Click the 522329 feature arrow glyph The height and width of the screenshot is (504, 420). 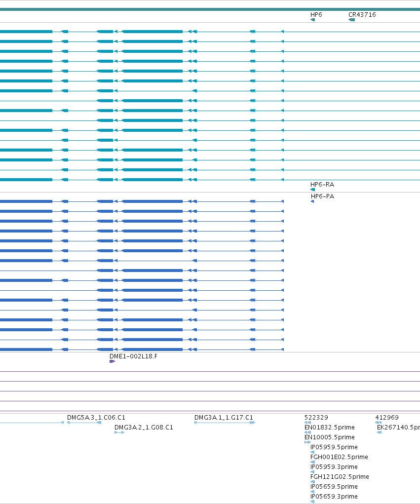pos(307,423)
